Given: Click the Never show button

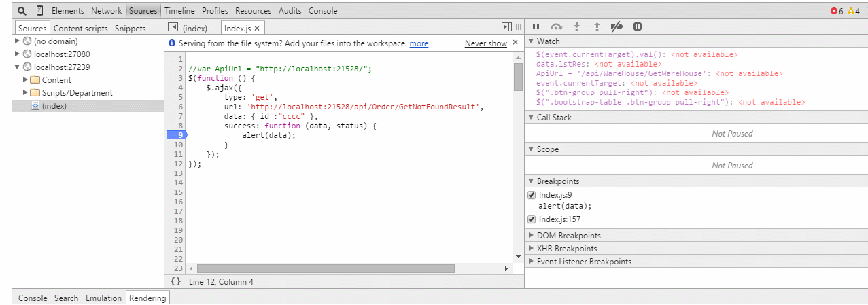Looking at the screenshot, I should point(485,43).
